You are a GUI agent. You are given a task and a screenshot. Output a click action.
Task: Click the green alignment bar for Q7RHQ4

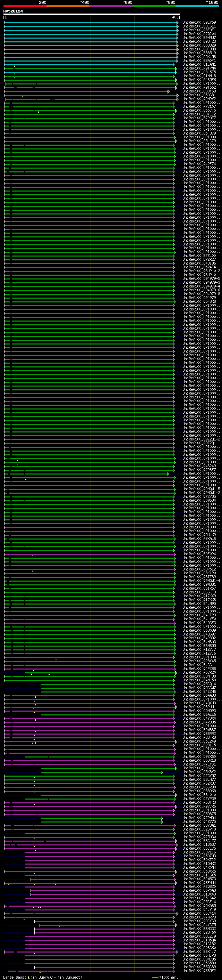click(x=102, y=818)
